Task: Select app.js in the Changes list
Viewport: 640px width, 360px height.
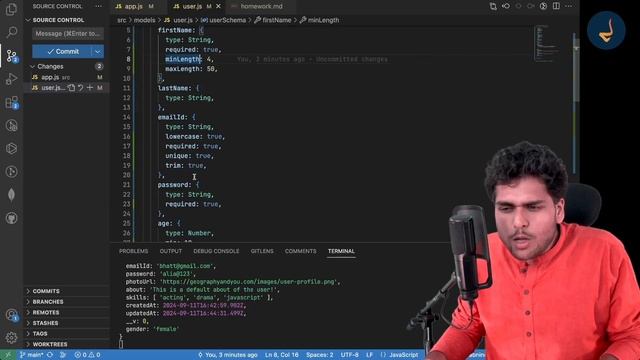Action: point(67,77)
